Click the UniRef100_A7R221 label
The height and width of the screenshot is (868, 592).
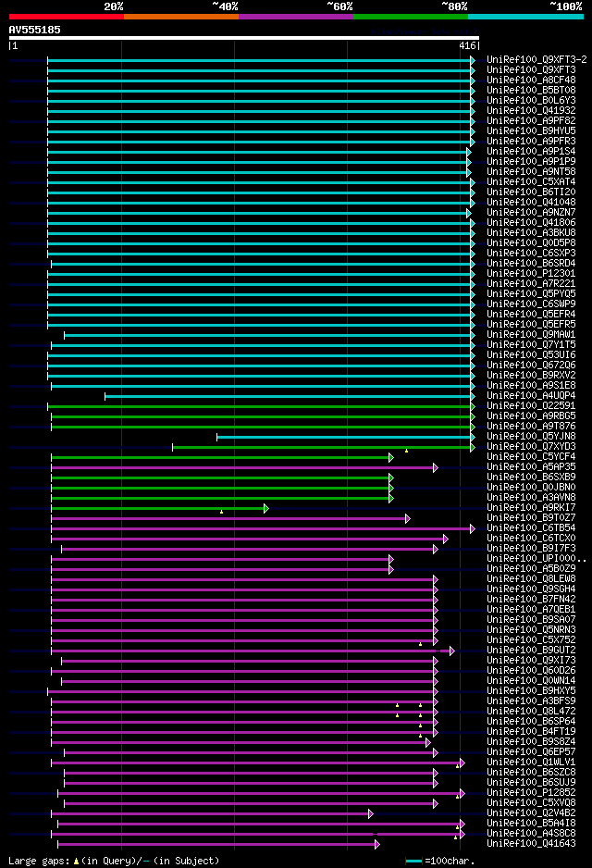click(531, 283)
